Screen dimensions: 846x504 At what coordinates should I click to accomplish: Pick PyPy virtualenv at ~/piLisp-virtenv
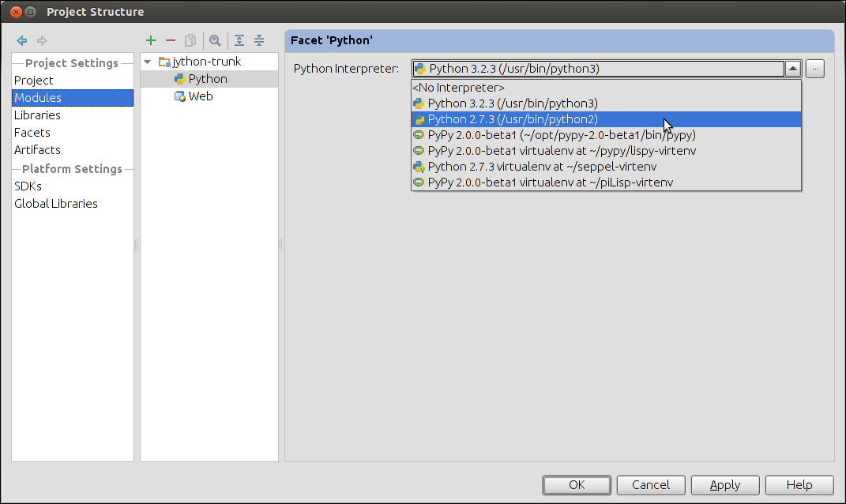tap(550, 182)
